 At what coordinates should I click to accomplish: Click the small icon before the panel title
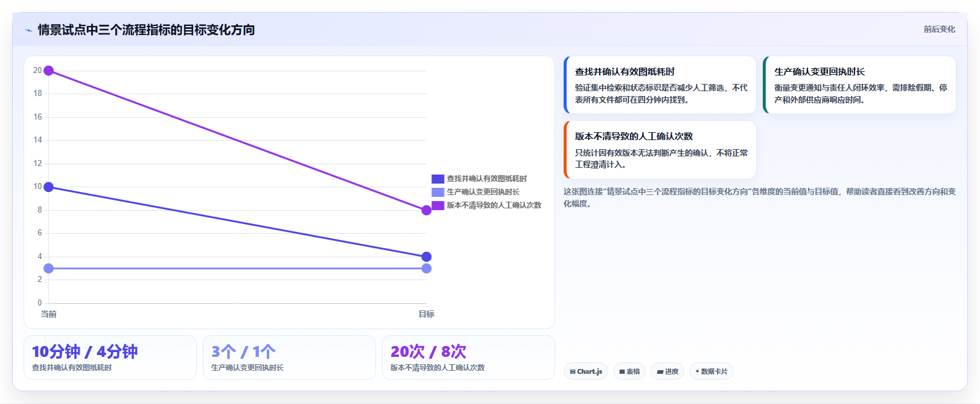pos(28,30)
